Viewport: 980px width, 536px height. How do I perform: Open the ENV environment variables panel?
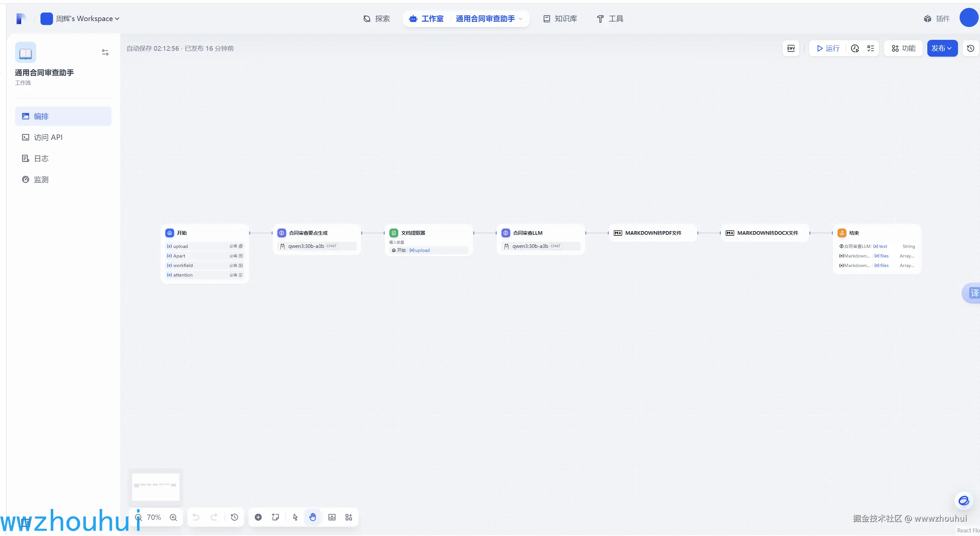(x=791, y=48)
